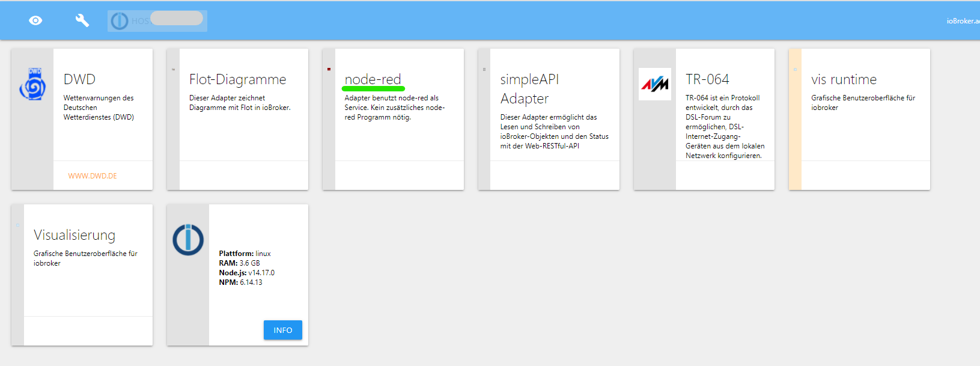The width and height of the screenshot is (980, 366).
Task: Toggle the eye visibility icon in header
Action: [35, 20]
